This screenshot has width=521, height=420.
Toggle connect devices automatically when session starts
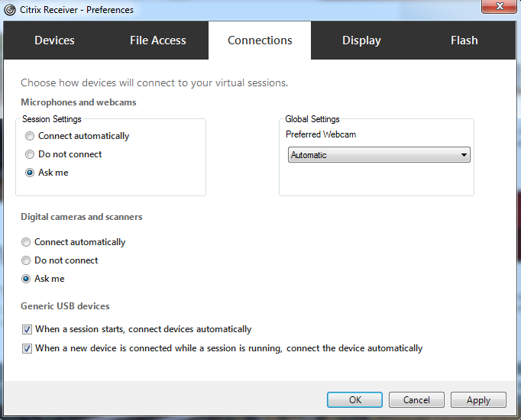pos(28,330)
